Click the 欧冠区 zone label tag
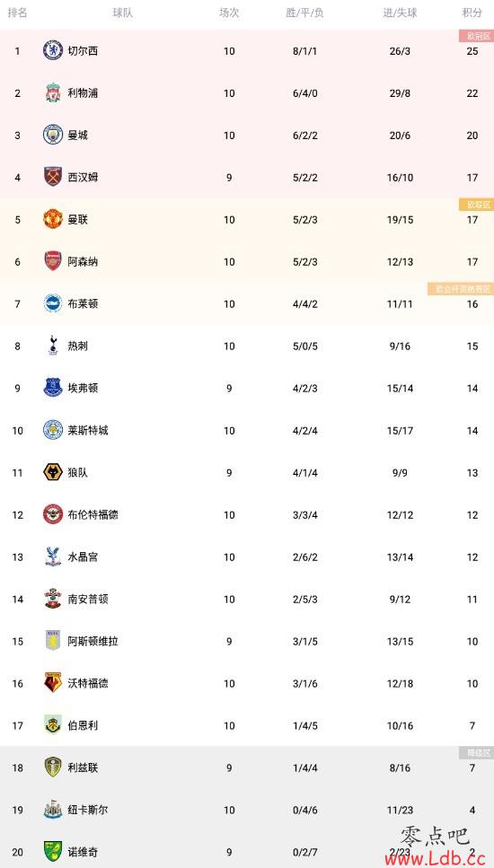 coord(476,37)
